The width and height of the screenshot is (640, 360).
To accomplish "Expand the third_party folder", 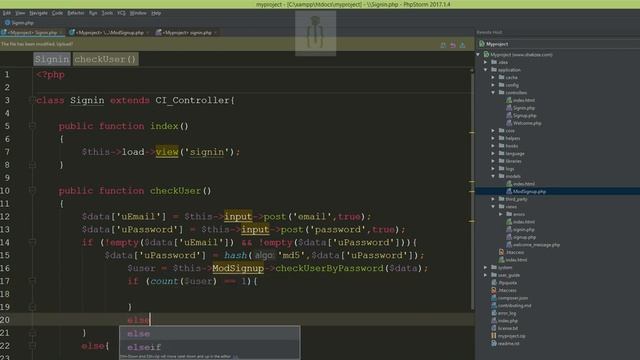I will point(493,199).
